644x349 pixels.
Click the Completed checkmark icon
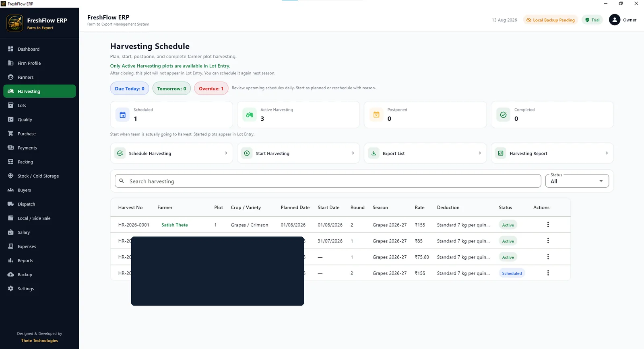tap(503, 115)
